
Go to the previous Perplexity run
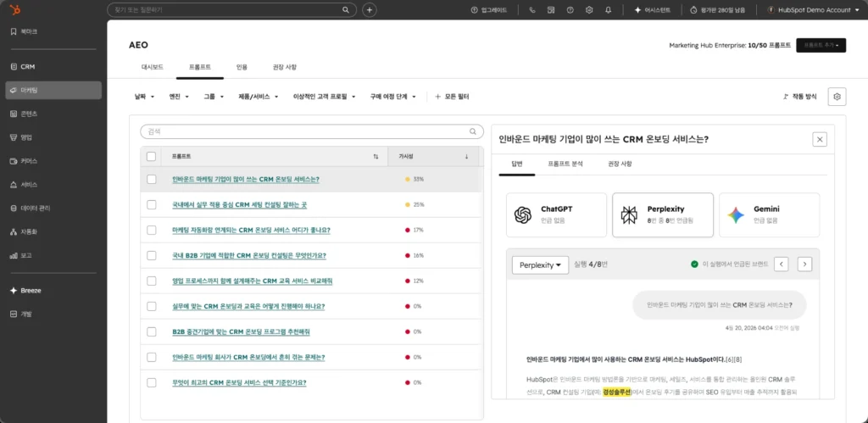point(781,264)
